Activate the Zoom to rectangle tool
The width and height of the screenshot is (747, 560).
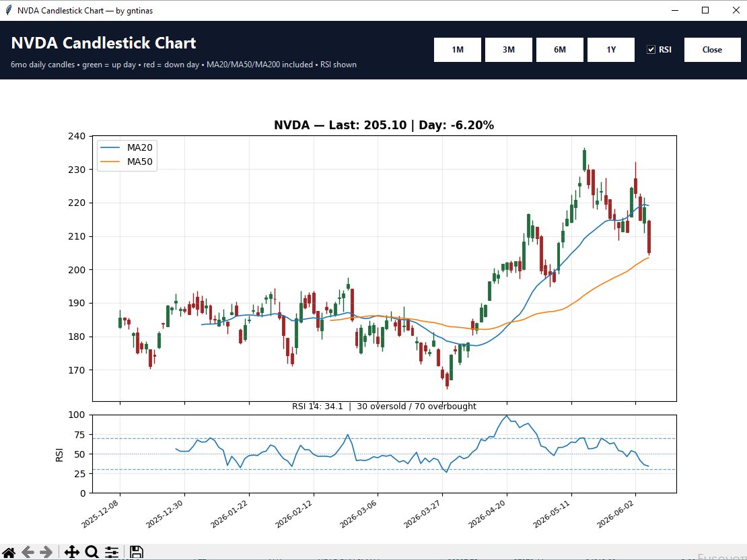(x=92, y=552)
